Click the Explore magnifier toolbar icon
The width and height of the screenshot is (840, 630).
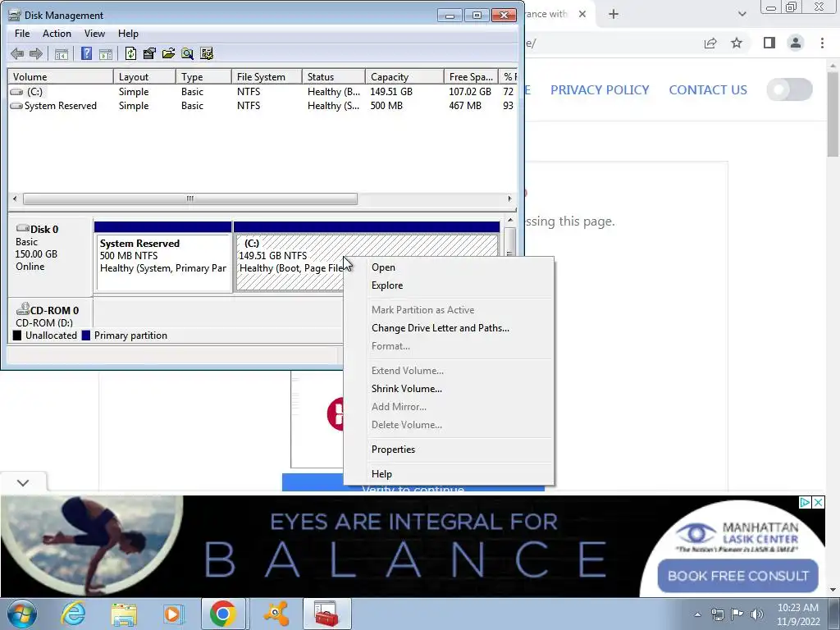(x=187, y=53)
